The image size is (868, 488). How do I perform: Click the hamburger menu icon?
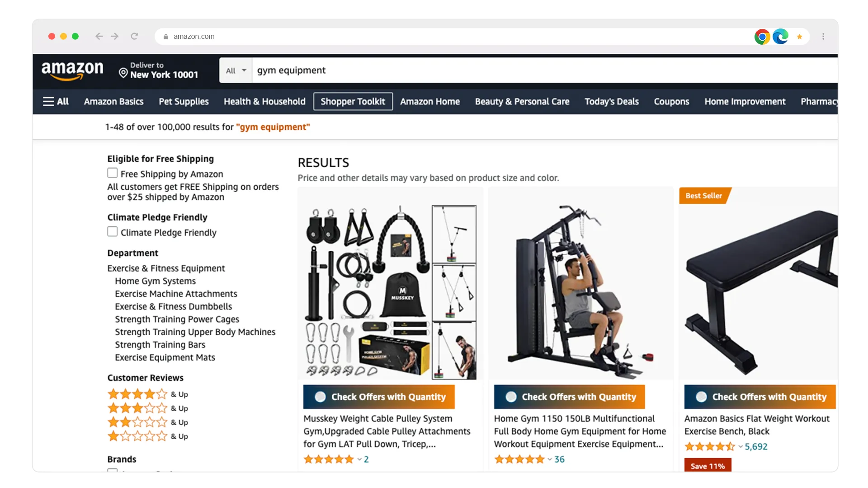point(48,101)
